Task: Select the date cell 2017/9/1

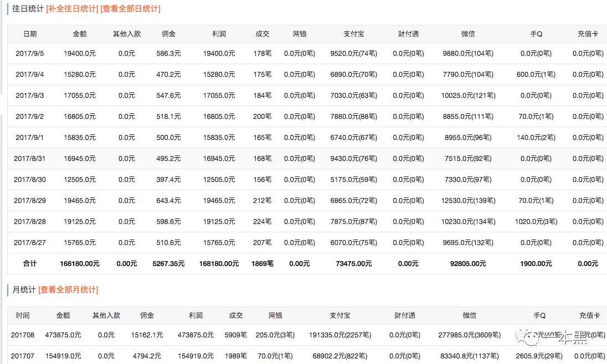Action: click(30, 137)
